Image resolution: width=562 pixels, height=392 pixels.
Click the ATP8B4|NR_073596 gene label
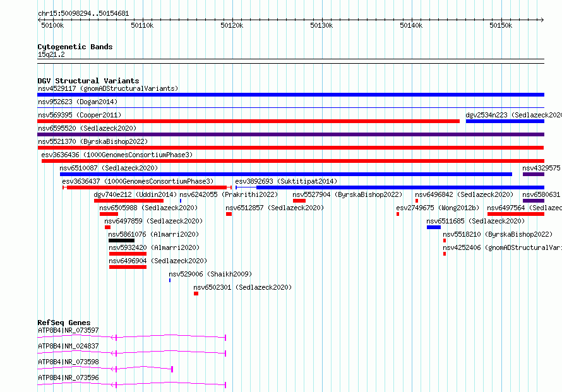coord(68,377)
